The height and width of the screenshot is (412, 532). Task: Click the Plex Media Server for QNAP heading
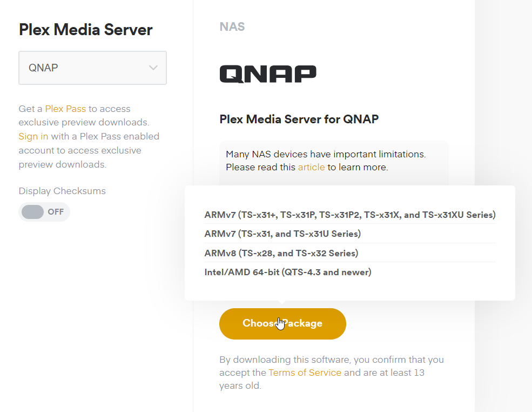(299, 119)
